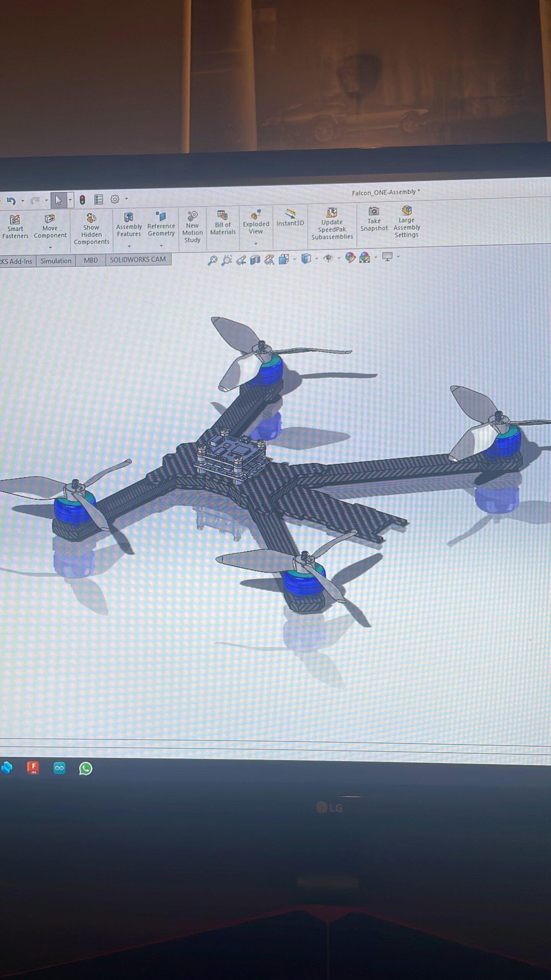Click the Edit Appearance color ball
The width and height of the screenshot is (551, 980).
point(350,258)
